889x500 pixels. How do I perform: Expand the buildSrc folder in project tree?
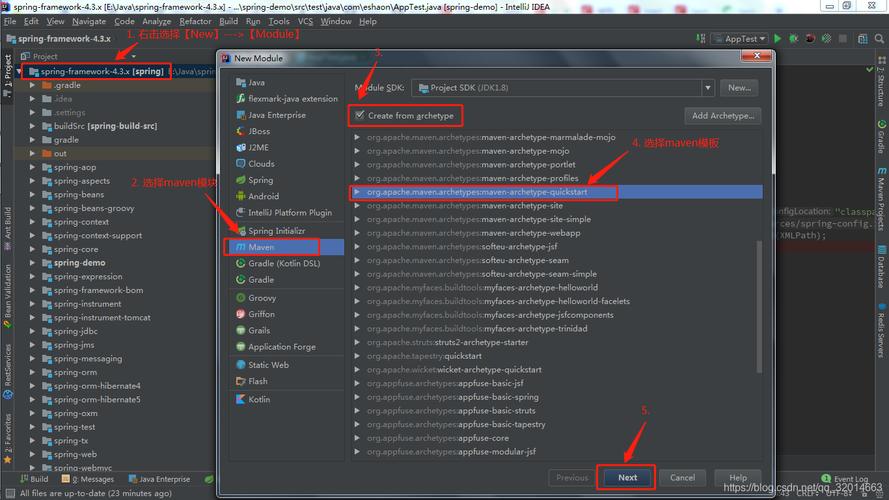32,126
